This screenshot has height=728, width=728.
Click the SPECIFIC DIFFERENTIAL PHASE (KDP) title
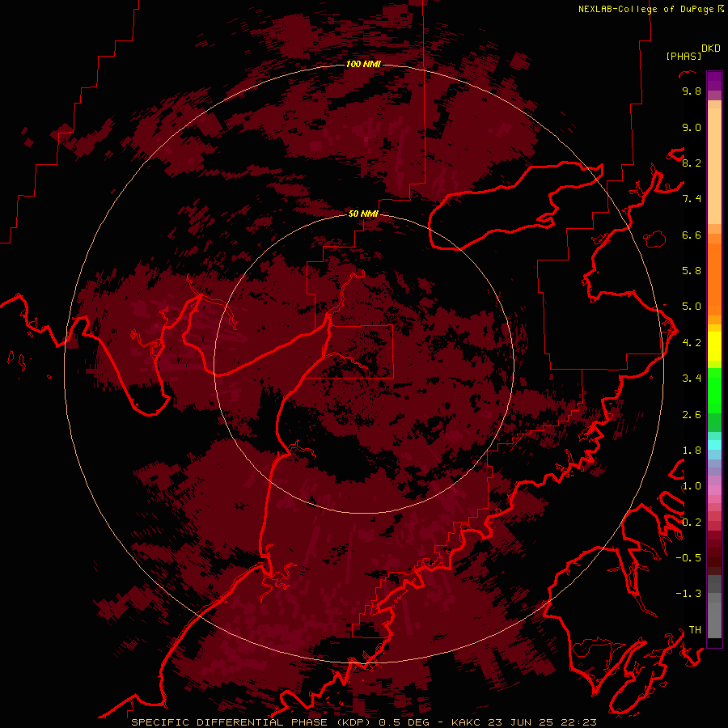coord(252,722)
